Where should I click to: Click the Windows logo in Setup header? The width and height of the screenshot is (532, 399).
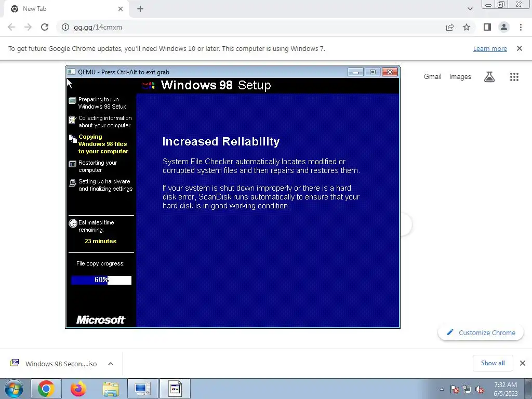point(148,85)
